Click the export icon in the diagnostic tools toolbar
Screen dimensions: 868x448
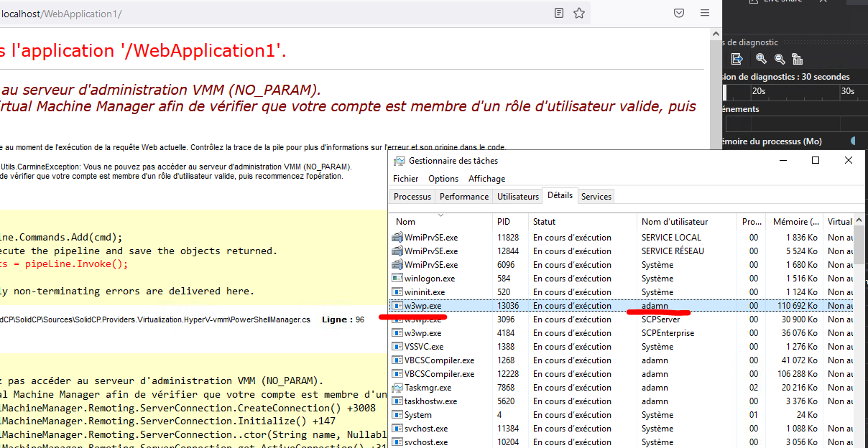point(737,59)
